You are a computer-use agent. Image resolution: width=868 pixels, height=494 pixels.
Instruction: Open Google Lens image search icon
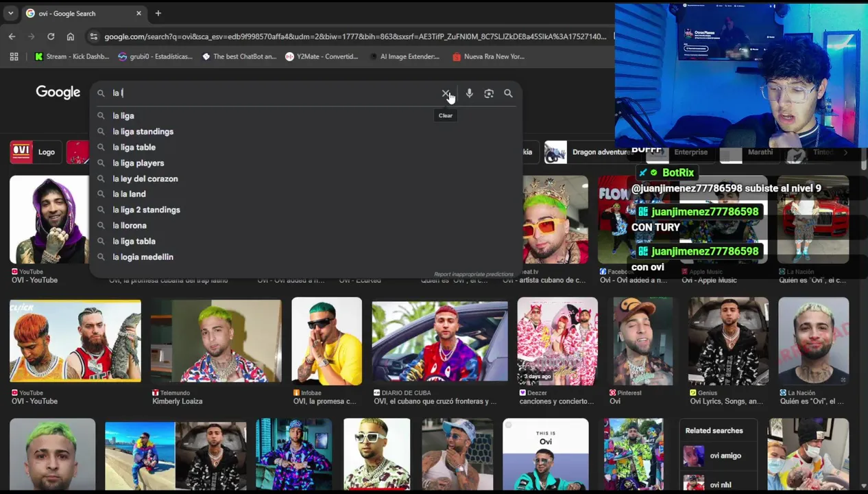tap(489, 93)
